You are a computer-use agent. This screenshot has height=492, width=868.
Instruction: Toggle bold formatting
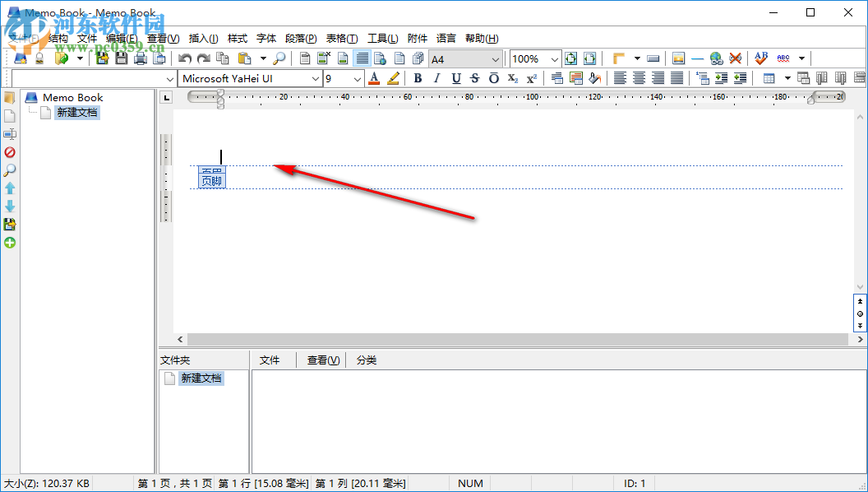coord(418,78)
